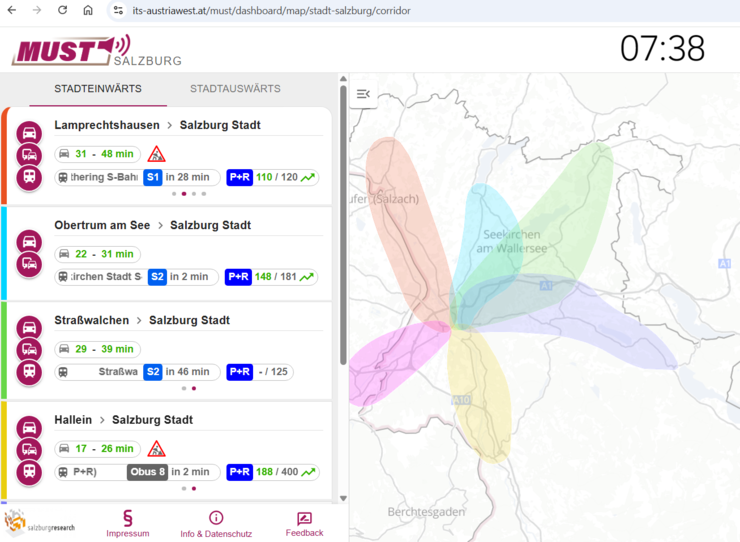
Task: Open P+R 148 / 181 occupancy
Action: pos(271,277)
